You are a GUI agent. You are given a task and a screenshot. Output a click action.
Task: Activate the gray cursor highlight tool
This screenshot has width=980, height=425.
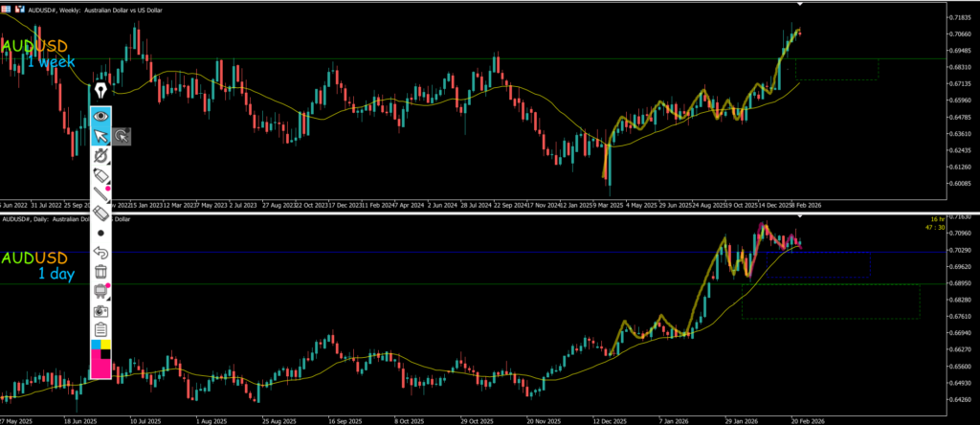point(122,137)
